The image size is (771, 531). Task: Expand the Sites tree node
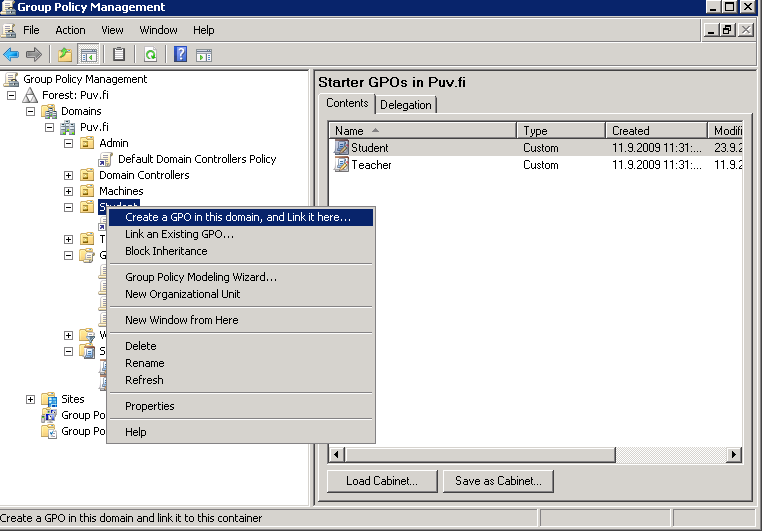pos(30,399)
